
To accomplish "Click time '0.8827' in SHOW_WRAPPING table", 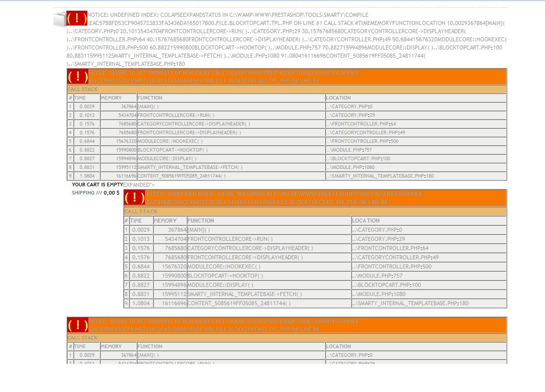I will tap(141, 285).
